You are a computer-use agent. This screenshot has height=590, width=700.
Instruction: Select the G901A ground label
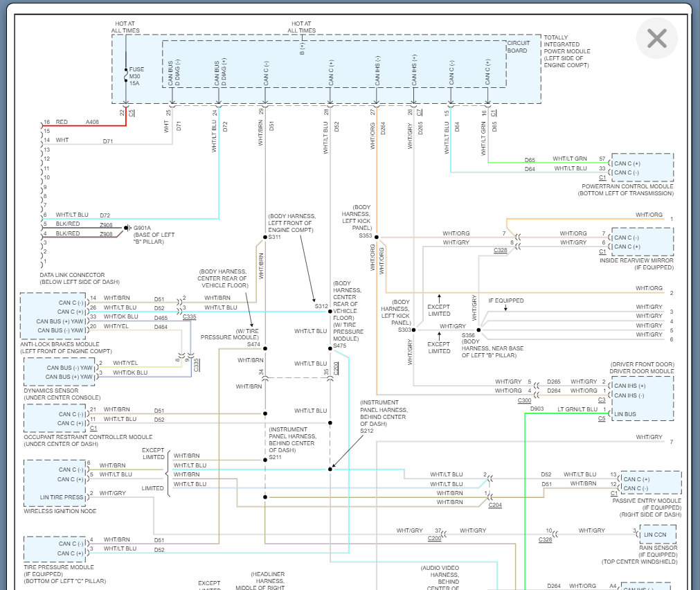coord(142,228)
